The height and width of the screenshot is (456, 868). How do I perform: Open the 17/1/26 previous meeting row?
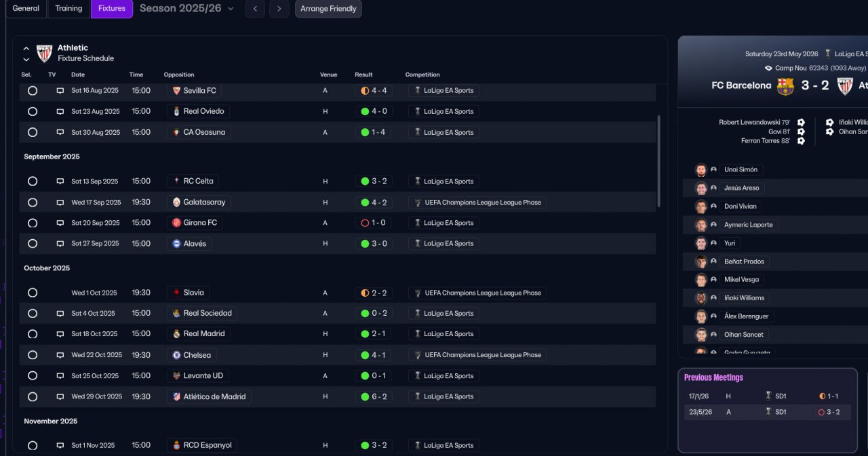767,396
